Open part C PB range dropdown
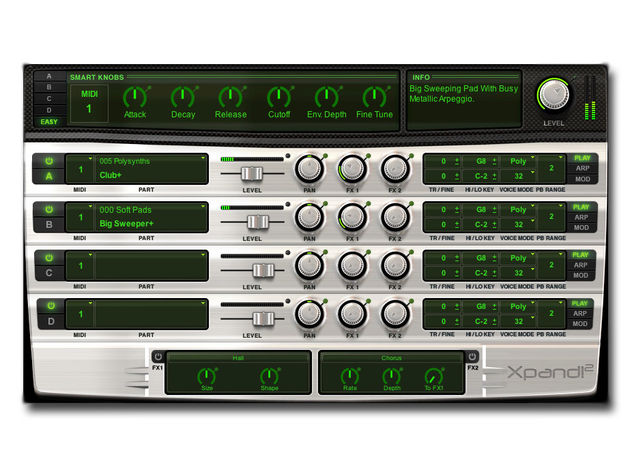This screenshot has width=630, height=472. [552, 265]
